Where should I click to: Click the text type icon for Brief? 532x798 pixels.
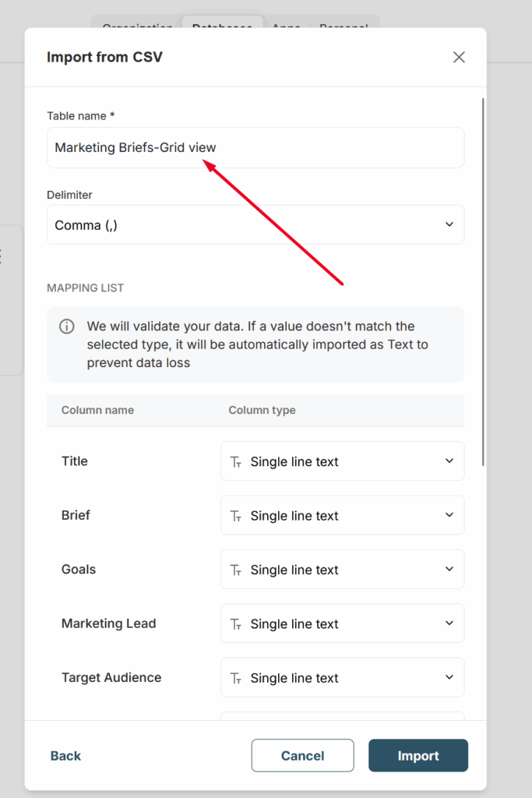point(236,516)
